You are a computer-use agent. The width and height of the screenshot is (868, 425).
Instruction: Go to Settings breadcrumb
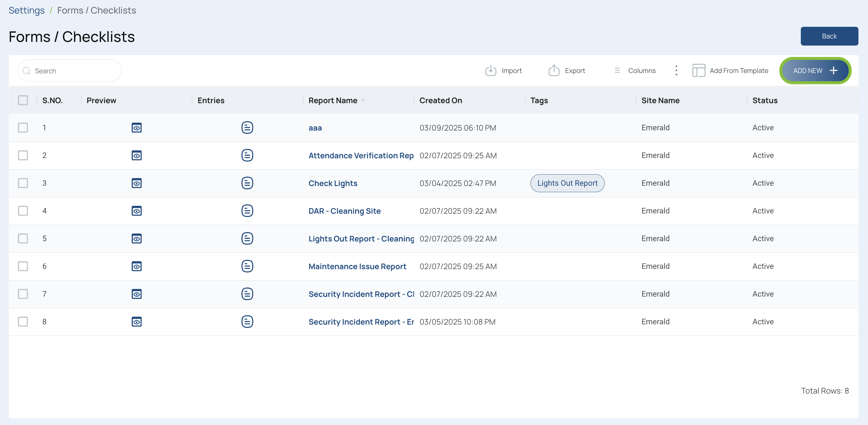(x=26, y=10)
